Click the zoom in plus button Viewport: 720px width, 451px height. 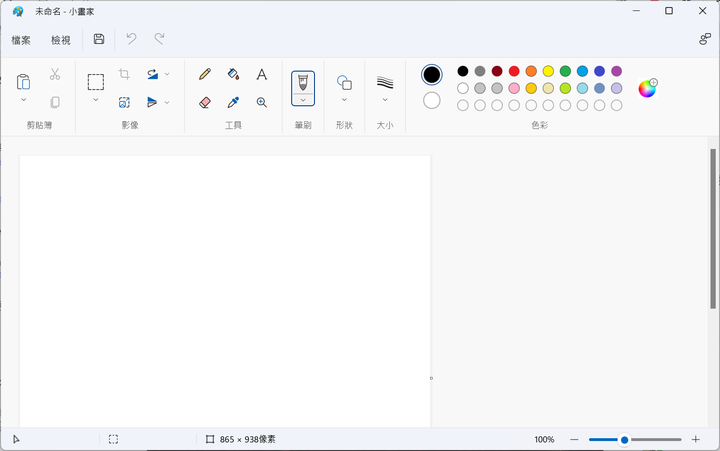696,440
